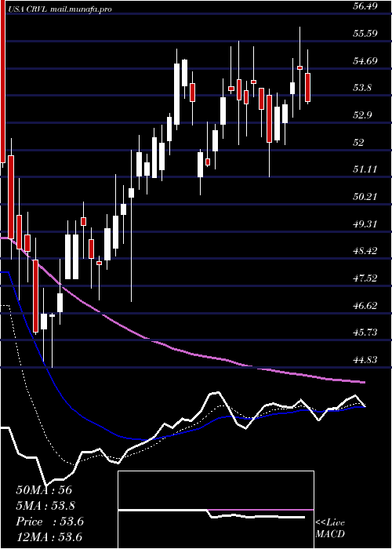
Task: Click the 48.42 price axis label
Action: point(365,251)
